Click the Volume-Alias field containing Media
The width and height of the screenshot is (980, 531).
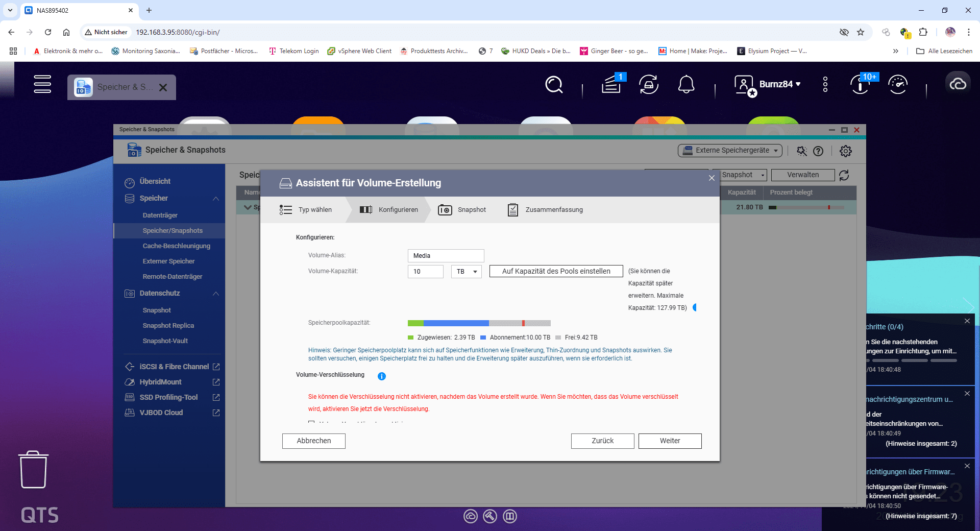(x=446, y=256)
